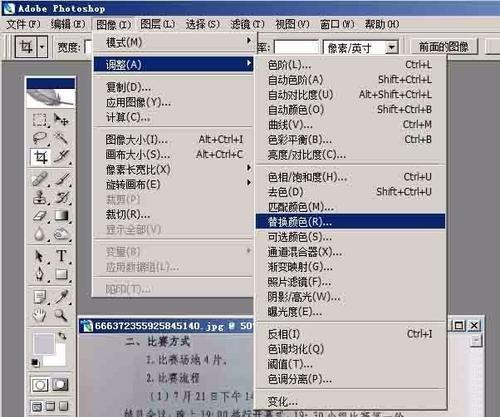
Task: Select the Clone Stamp tool
Action: (40, 197)
